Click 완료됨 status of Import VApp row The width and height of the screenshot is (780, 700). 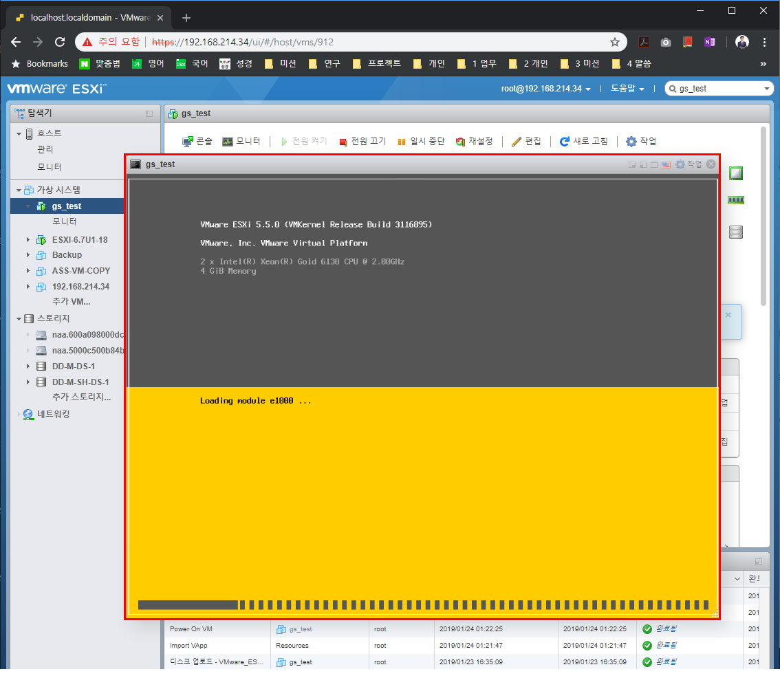pyautogui.click(x=666, y=645)
